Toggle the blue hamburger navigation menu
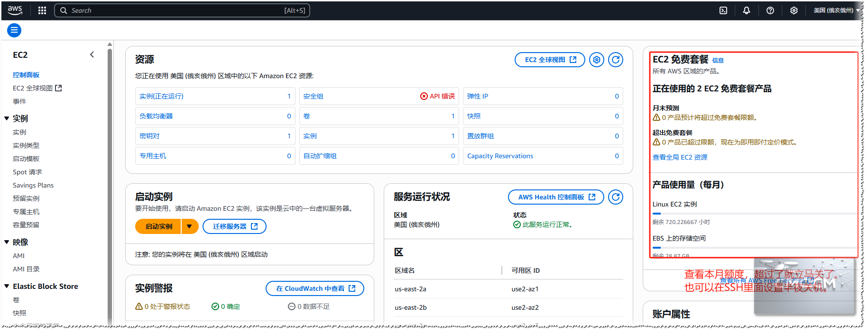The width and height of the screenshot is (868, 332). coord(14,30)
